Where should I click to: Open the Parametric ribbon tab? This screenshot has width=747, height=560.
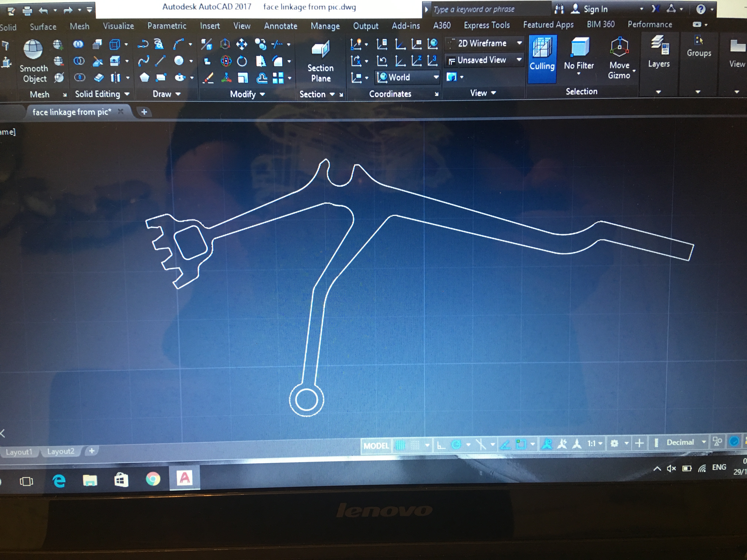click(x=167, y=26)
